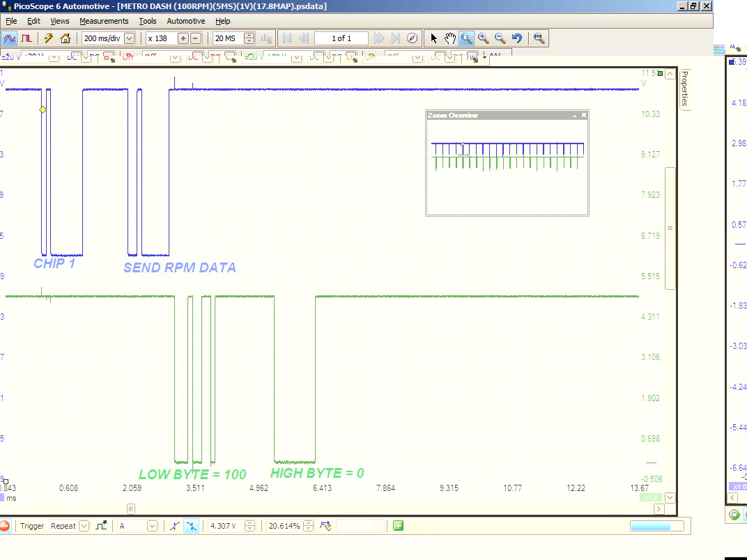The image size is (747, 560).
Task: Select the window Zoom tool
Action: (x=466, y=38)
